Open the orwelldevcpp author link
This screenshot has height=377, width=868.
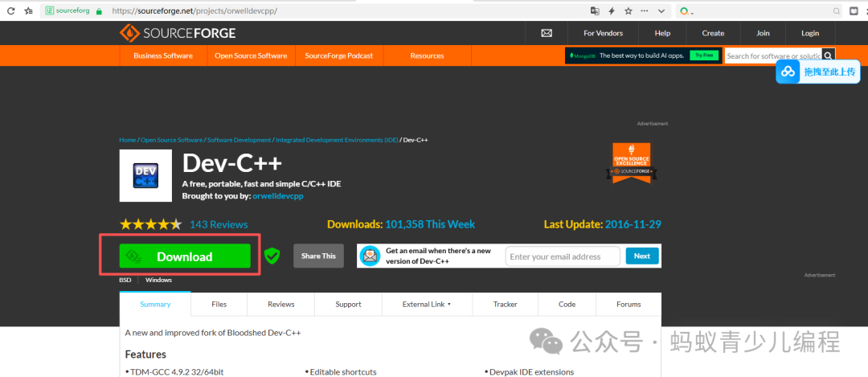278,196
